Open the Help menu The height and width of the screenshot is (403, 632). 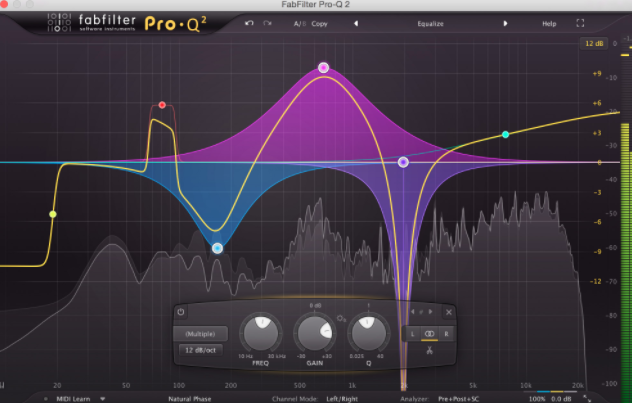(549, 24)
